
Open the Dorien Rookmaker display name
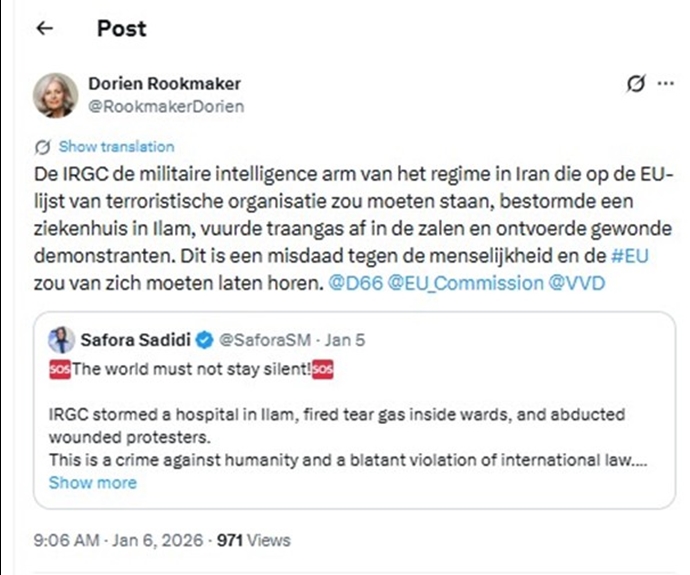coord(164,84)
